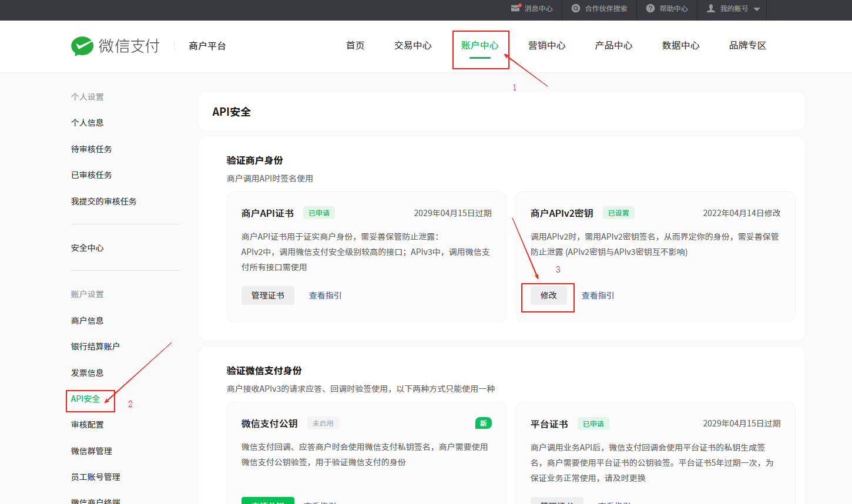The width and height of the screenshot is (852, 504).
Task: Open 帮助中心 in the top bar
Action: coord(673,9)
